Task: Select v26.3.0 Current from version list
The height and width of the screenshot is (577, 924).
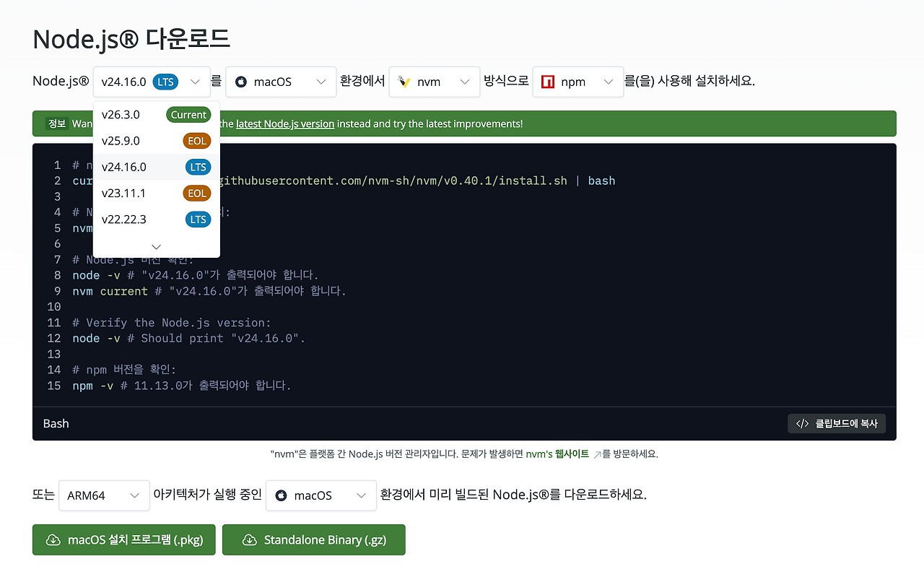Action: coord(157,115)
